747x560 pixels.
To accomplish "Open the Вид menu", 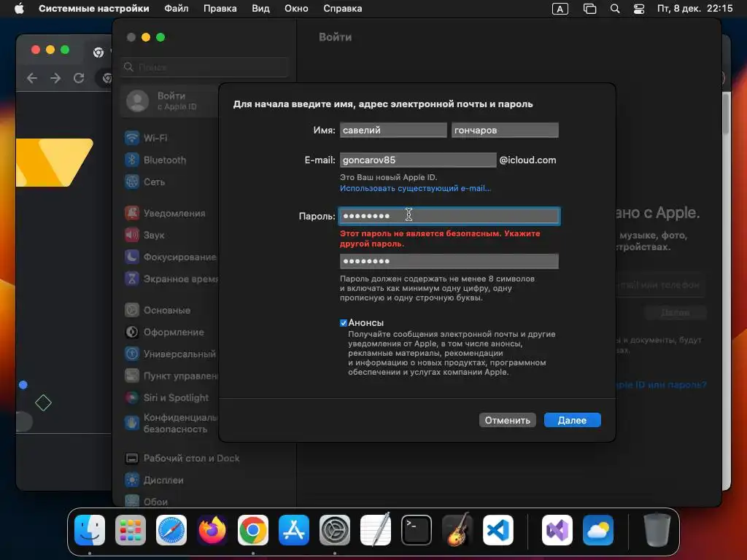I will point(260,9).
